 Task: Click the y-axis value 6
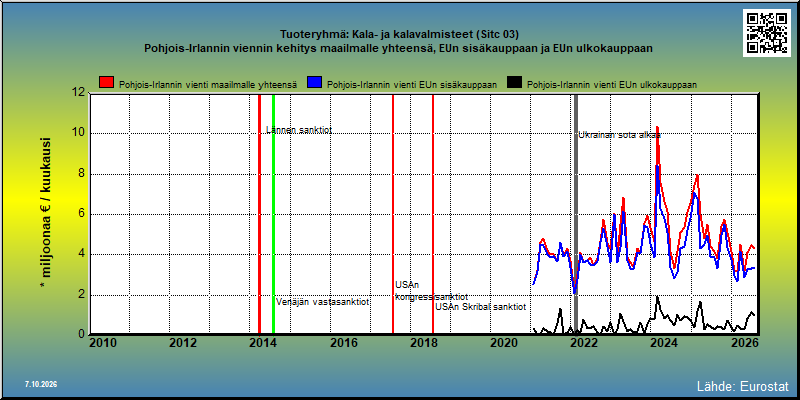pos(82,214)
